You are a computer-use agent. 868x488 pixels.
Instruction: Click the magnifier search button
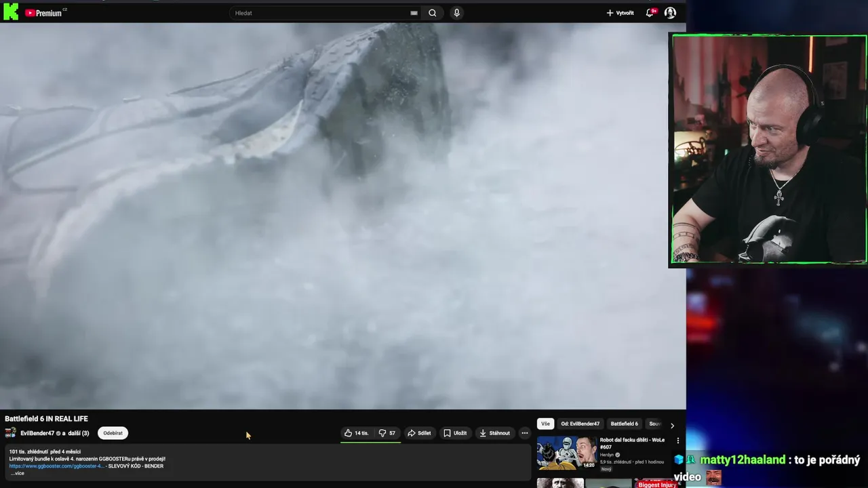tap(433, 13)
